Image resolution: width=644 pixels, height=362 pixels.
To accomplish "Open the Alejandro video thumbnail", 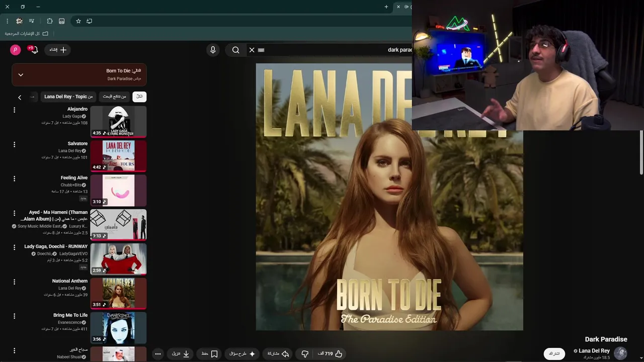I will (118, 122).
